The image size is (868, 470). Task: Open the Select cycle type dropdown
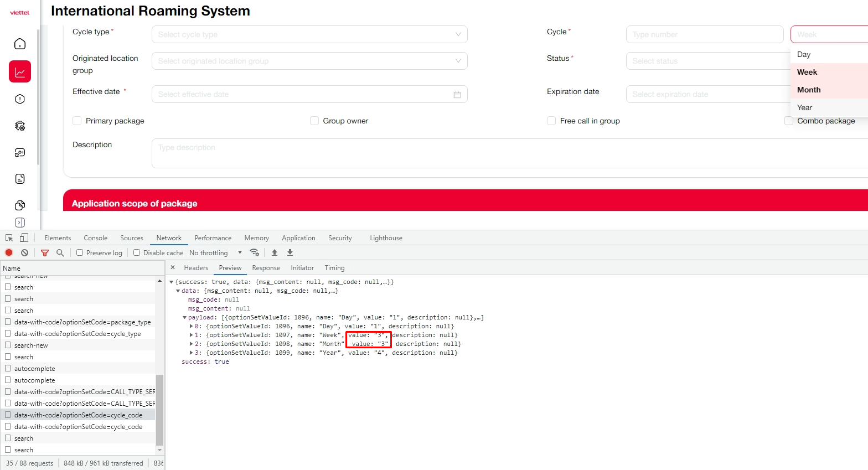[x=309, y=34]
